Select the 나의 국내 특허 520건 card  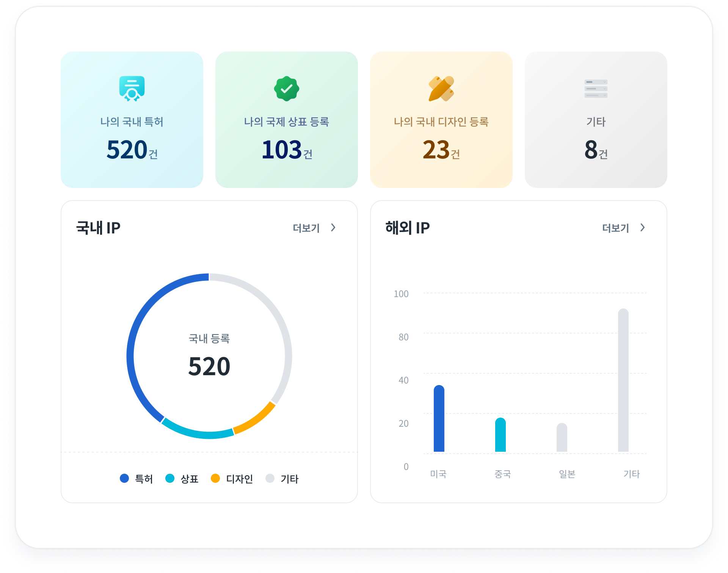tap(132, 120)
